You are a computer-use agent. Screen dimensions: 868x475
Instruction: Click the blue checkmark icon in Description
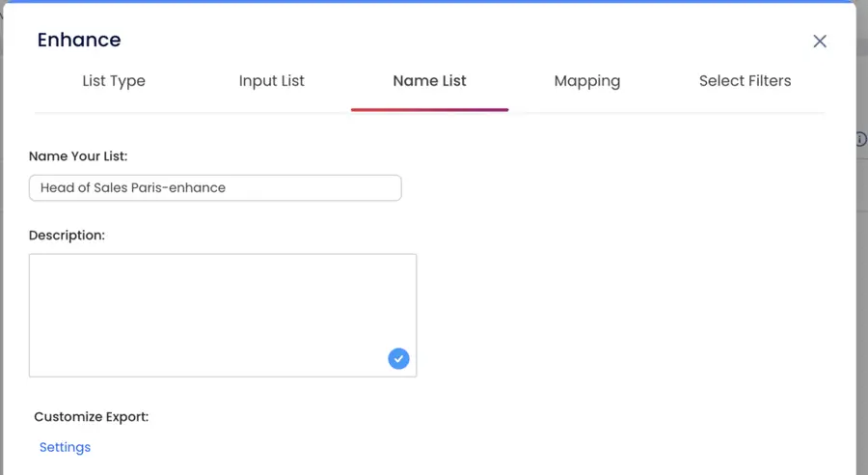398,358
